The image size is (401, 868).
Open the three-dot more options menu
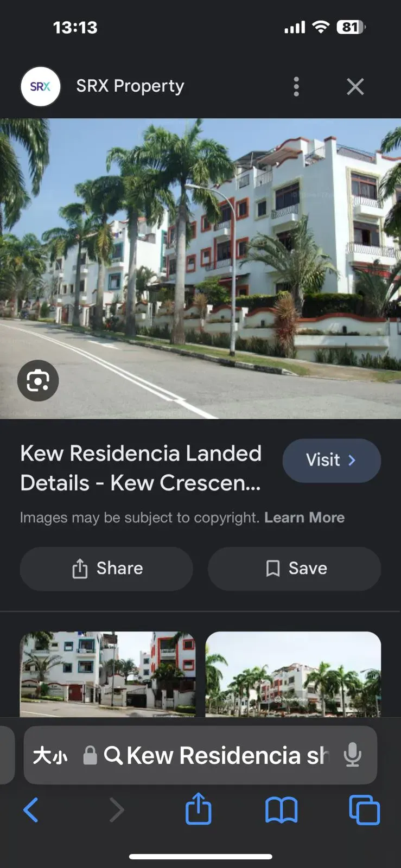click(x=296, y=86)
